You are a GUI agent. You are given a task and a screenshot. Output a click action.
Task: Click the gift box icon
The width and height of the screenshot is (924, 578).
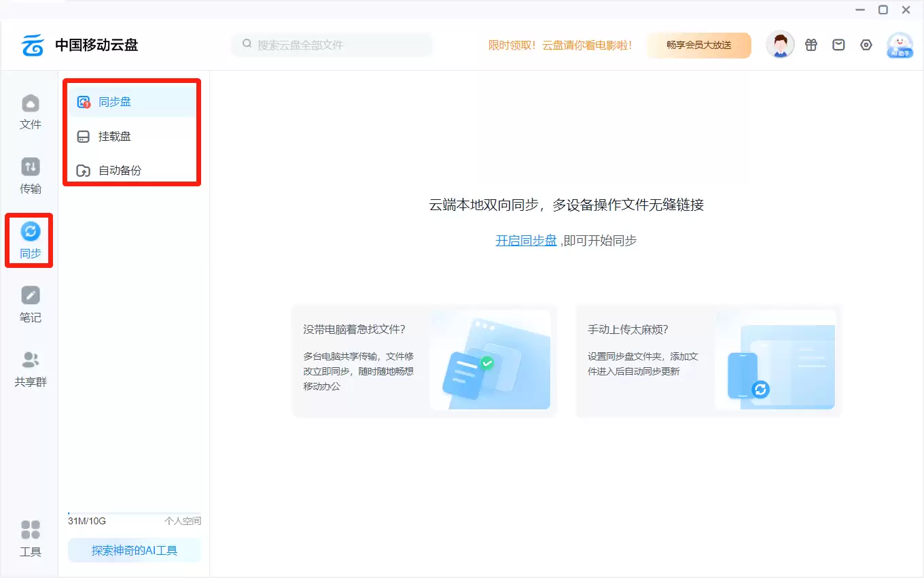tap(811, 45)
